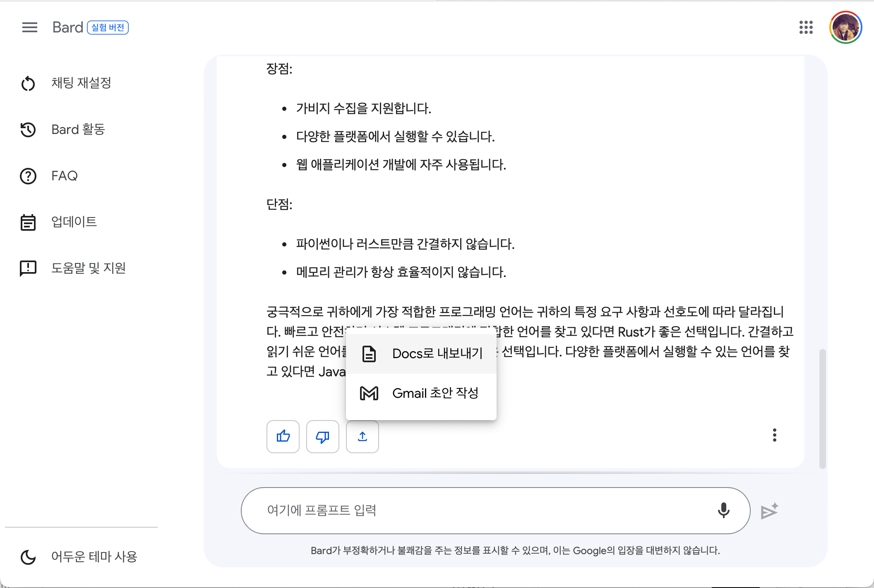Click the '실험 버전' badge next to Bard
This screenshot has width=874, height=588.
pos(108,27)
